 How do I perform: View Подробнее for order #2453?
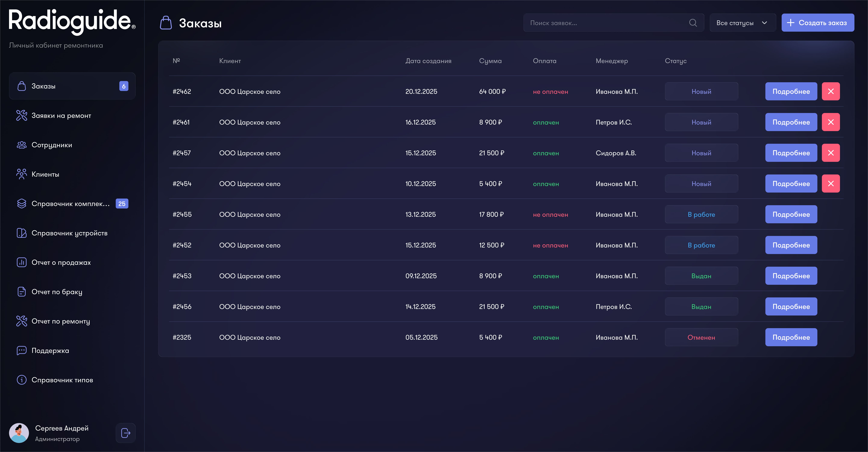pyautogui.click(x=791, y=276)
